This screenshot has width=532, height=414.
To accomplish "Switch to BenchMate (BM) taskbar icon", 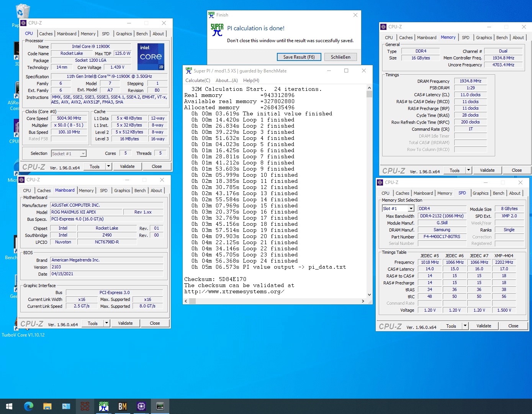I will (x=123, y=406).
